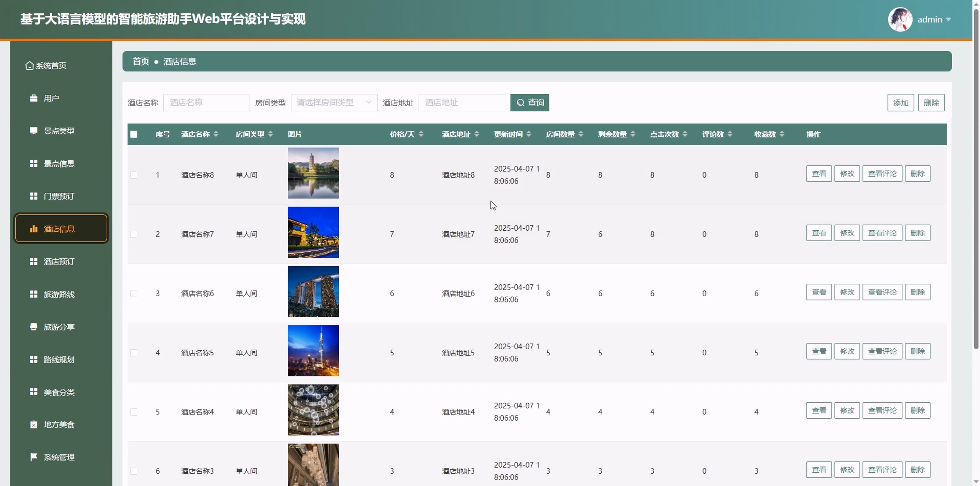Go to the 首页 breadcrumb link
The height and width of the screenshot is (486, 980).
tap(140, 61)
